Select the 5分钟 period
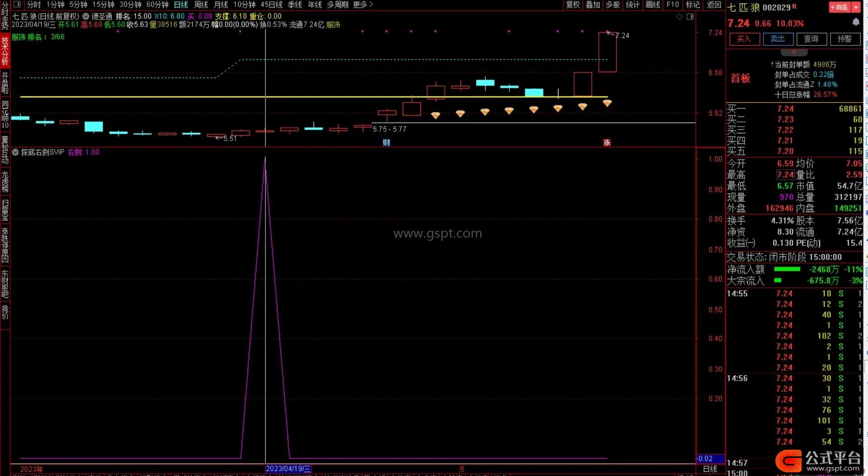 coord(78,5)
